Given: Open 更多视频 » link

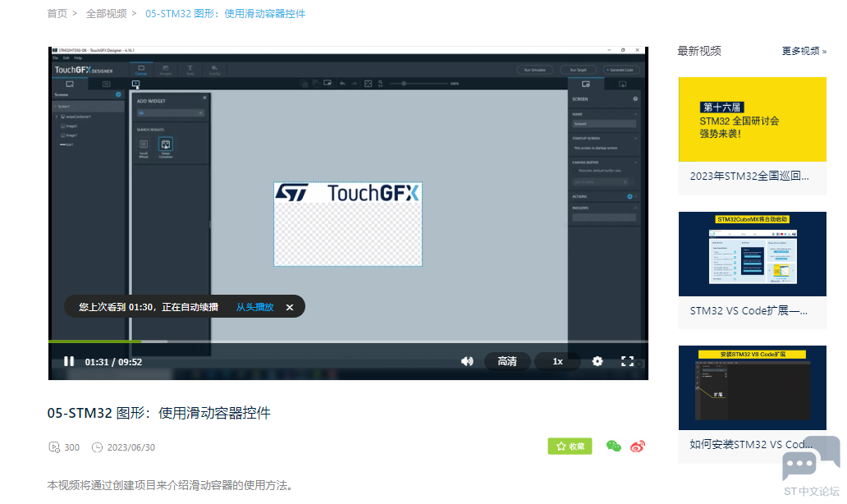Looking at the screenshot, I should 804,51.
